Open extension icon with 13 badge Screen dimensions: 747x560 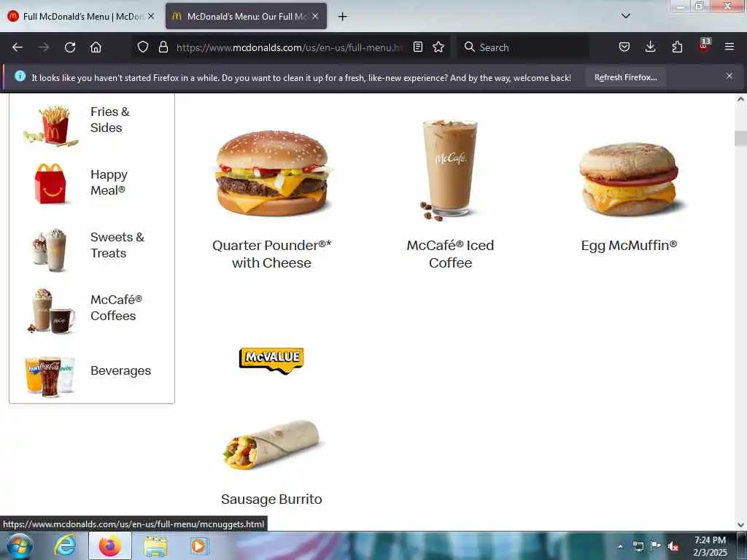[x=704, y=46]
